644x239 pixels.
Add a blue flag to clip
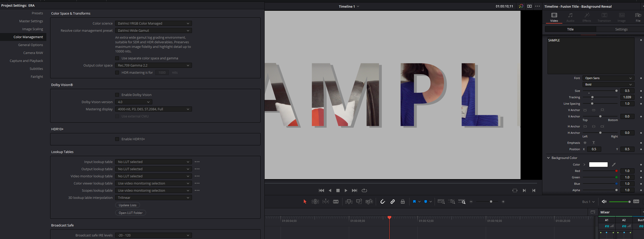coord(414,202)
